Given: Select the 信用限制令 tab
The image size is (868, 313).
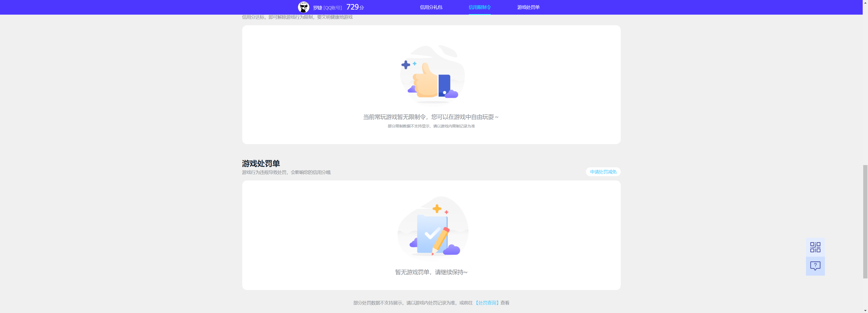Looking at the screenshot, I should 479,7.
